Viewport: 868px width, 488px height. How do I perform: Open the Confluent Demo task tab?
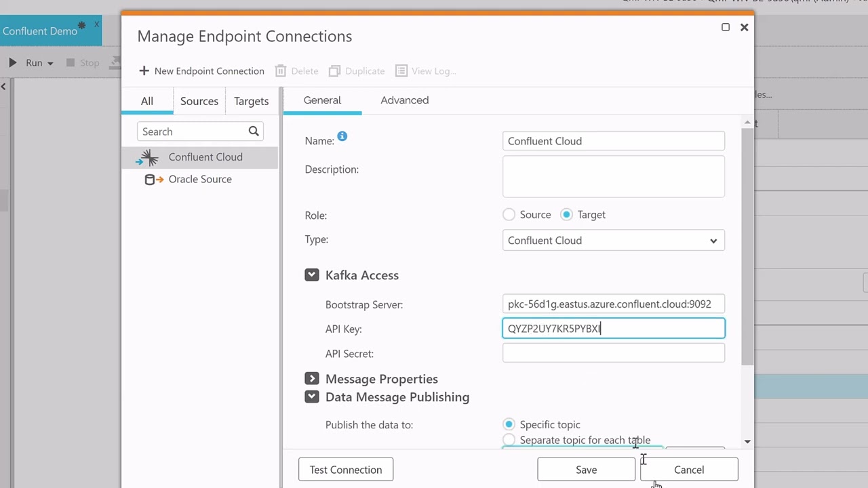point(41,31)
